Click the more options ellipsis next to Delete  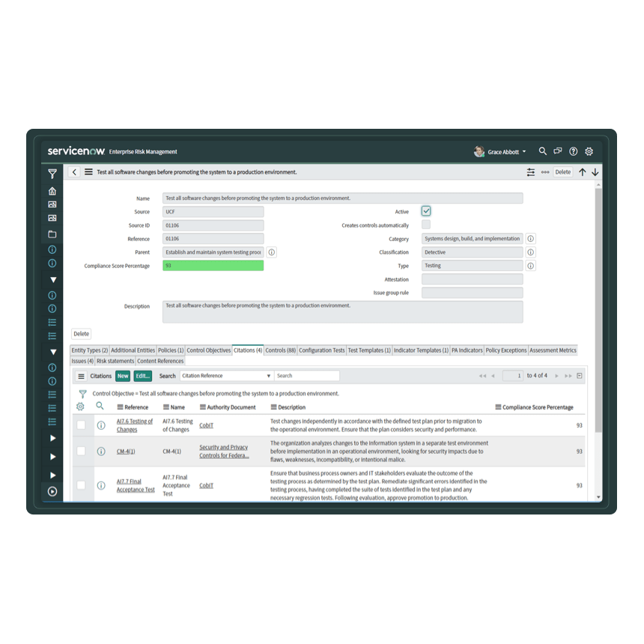(x=544, y=171)
